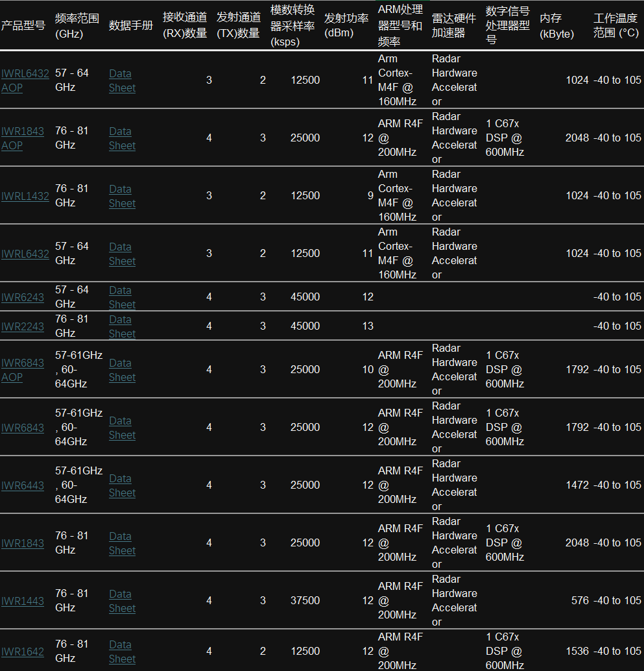
Task: Select the 10 dBm power for IWR6843 AOP
Action: coord(368,370)
